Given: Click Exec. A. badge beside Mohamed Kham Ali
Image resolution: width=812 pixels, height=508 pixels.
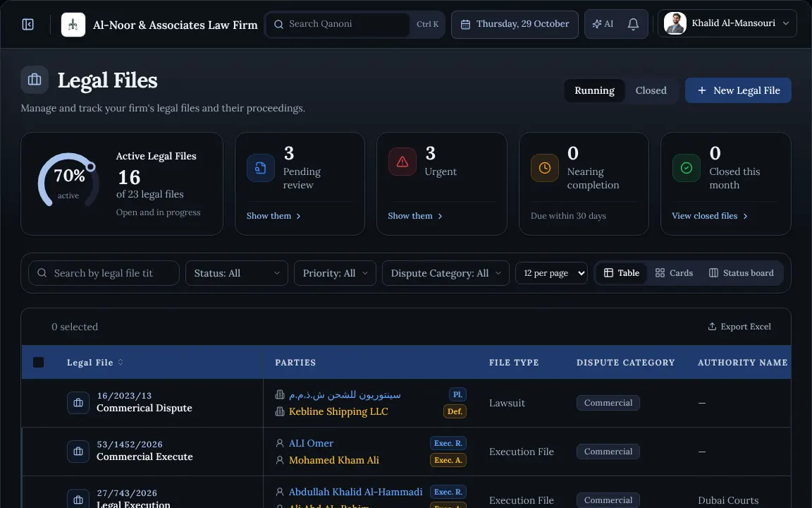Looking at the screenshot, I should [448, 460].
